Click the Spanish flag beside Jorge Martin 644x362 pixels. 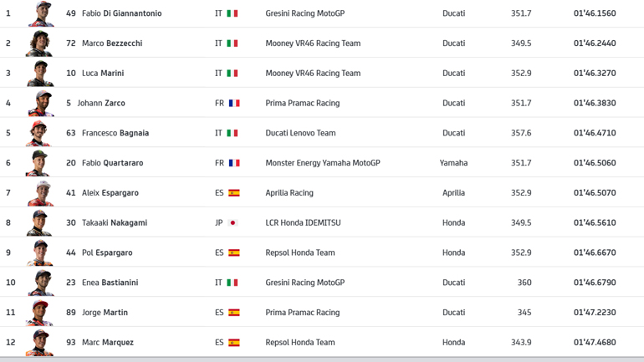(x=234, y=313)
